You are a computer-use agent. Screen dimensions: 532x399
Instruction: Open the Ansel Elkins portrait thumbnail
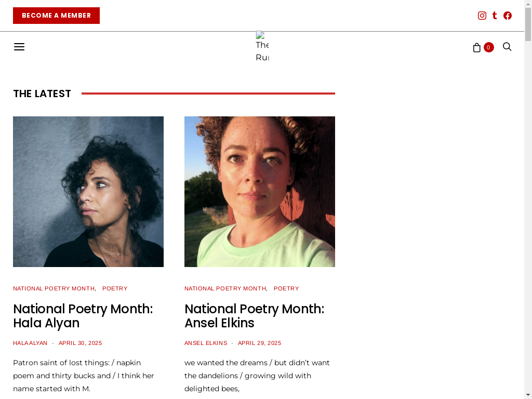[260, 192]
